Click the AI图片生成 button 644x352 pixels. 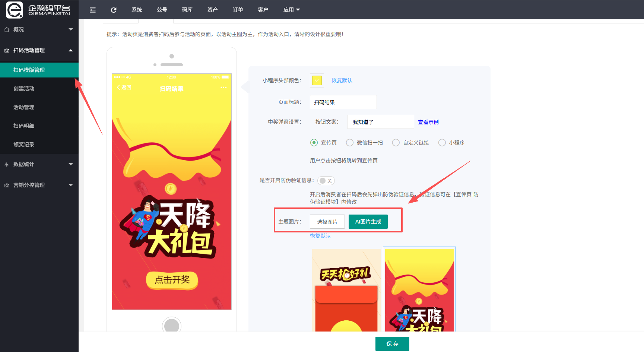pos(368,222)
